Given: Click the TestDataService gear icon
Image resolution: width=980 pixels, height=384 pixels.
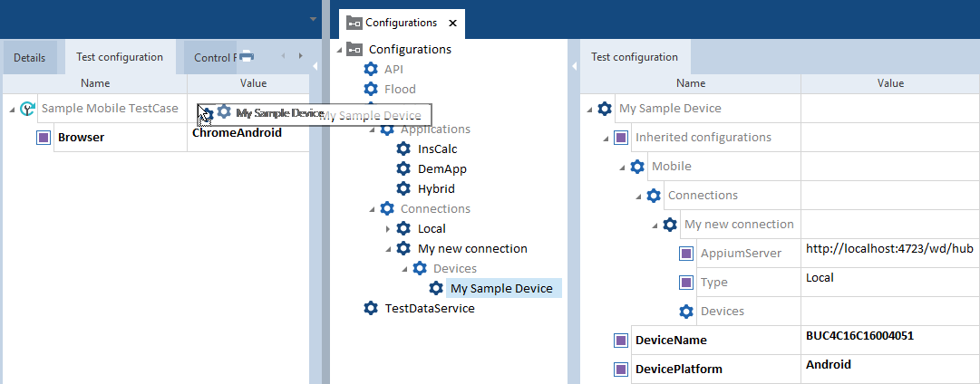Looking at the screenshot, I should point(371,309).
